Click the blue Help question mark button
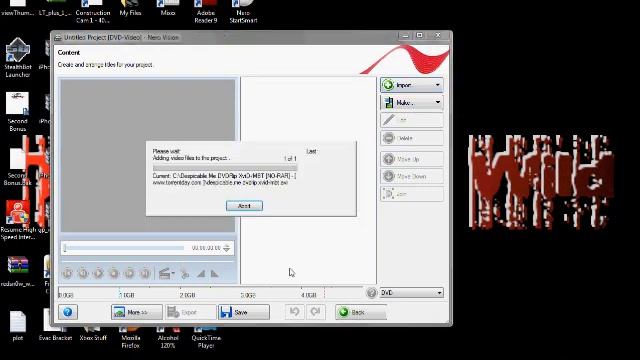Screen dimensions: 640x360 (68, 312)
